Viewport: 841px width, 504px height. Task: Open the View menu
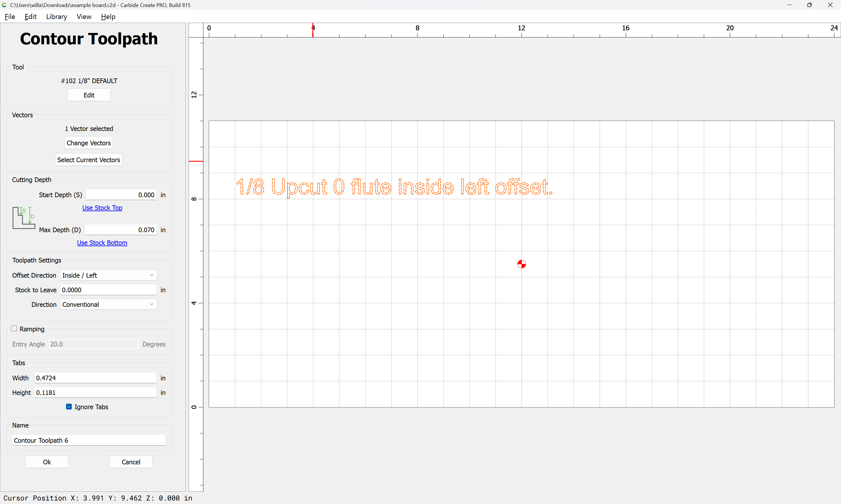click(x=84, y=17)
